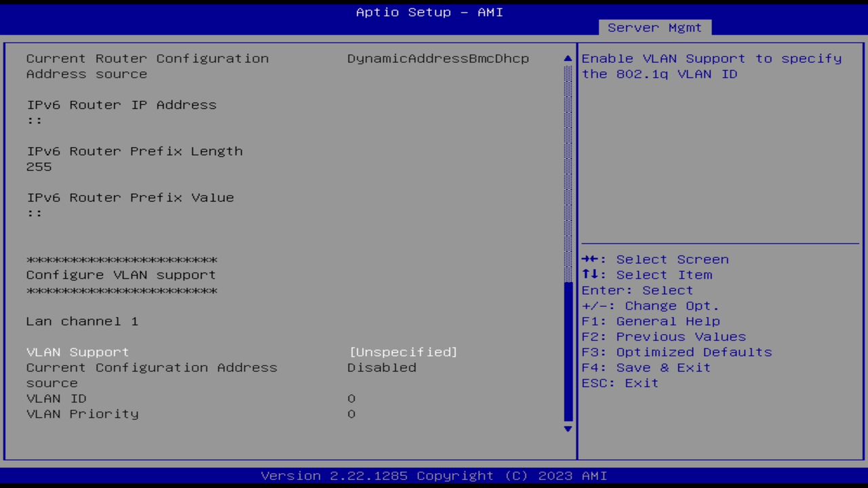Click the IPv6 Router Prefix Length label
Image resolution: width=868 pixels, height=488 pixels.
134,151
